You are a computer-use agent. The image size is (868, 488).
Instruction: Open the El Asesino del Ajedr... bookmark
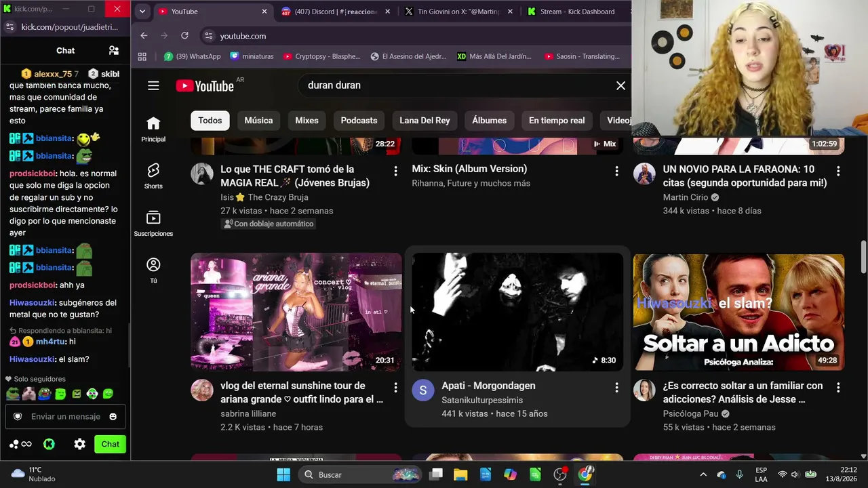click(x=408, y=56)
